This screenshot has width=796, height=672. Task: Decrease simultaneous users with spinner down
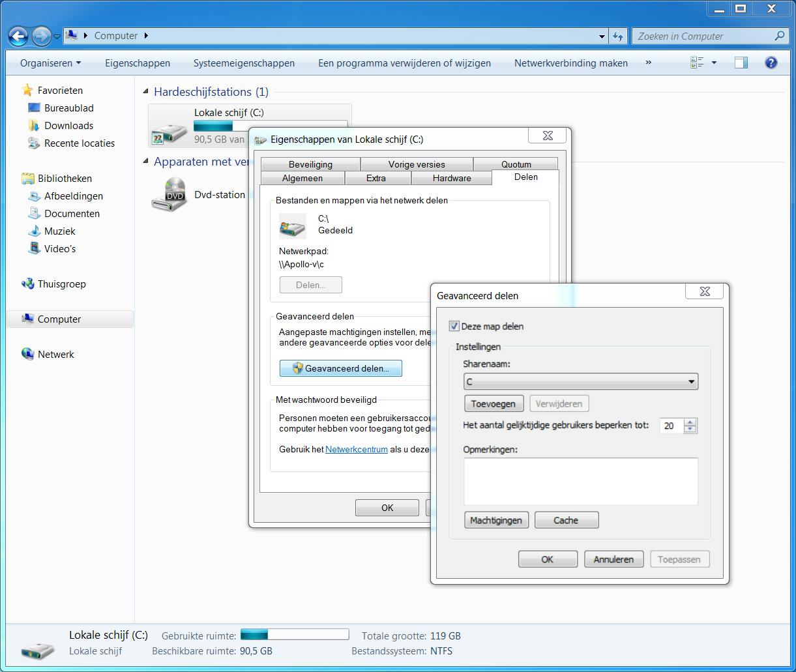(x=690, y=430)
